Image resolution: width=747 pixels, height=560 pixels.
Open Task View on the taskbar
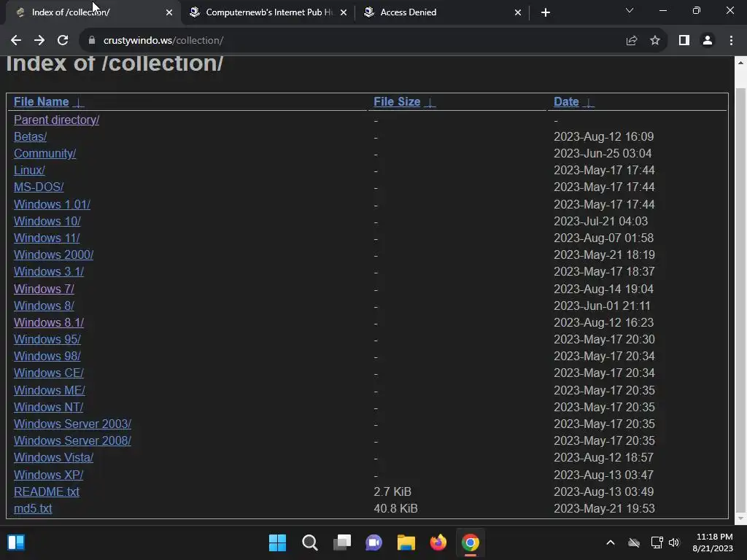pyautogui.click(x=342, y=542)
